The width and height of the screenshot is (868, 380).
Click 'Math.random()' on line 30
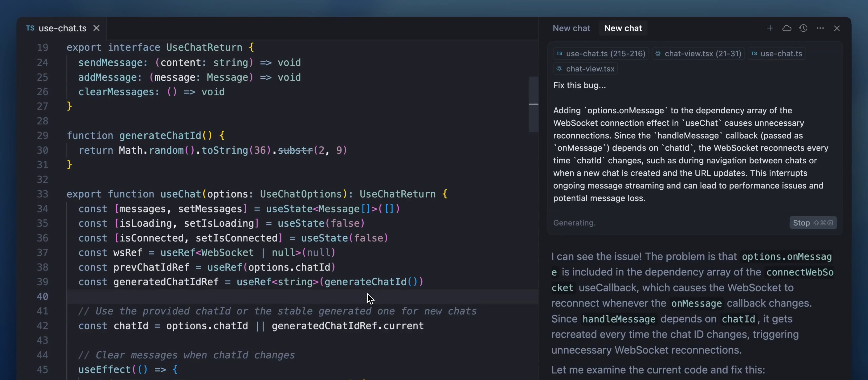click(157, 150)
